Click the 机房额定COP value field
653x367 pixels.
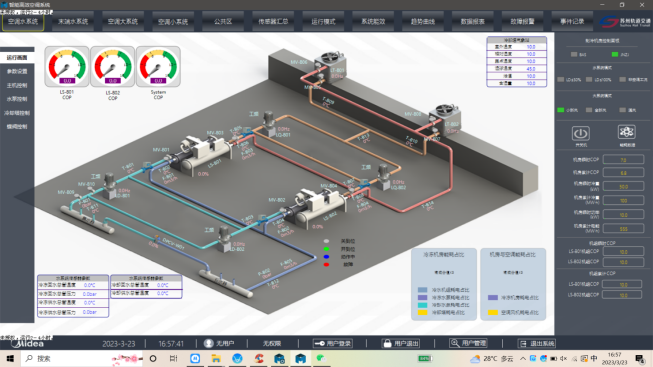point(623,160)
